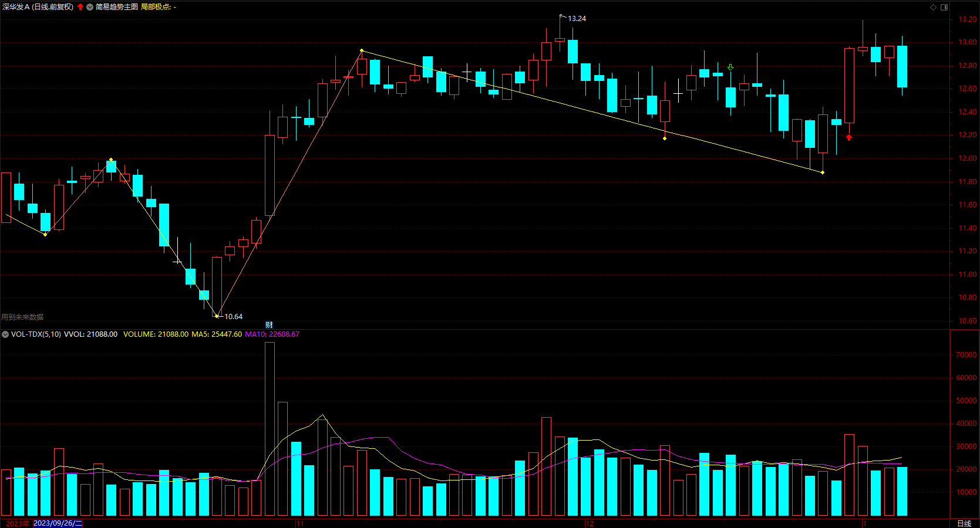This screenshot has width=980, height=528.
Task: Click the 70000 volume axis label
Action: pyautogui.click(x=966, y=355)
